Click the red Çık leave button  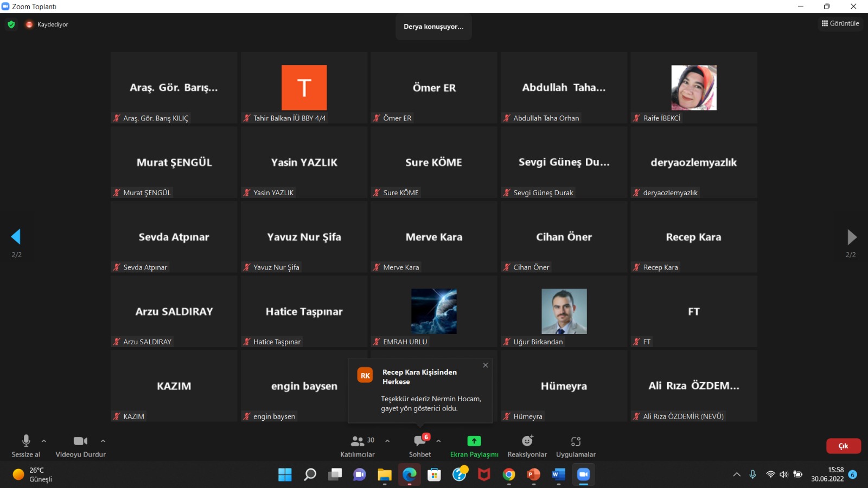pyautogui.click(x=843, y=446)
